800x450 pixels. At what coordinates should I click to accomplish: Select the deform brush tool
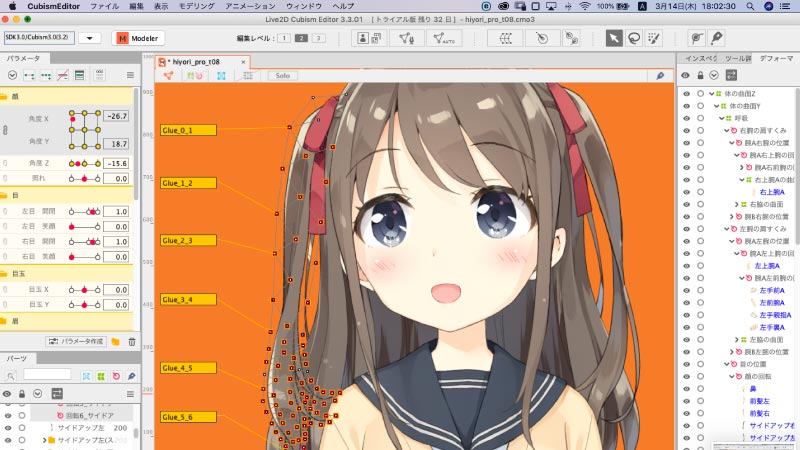coord(654,38)
